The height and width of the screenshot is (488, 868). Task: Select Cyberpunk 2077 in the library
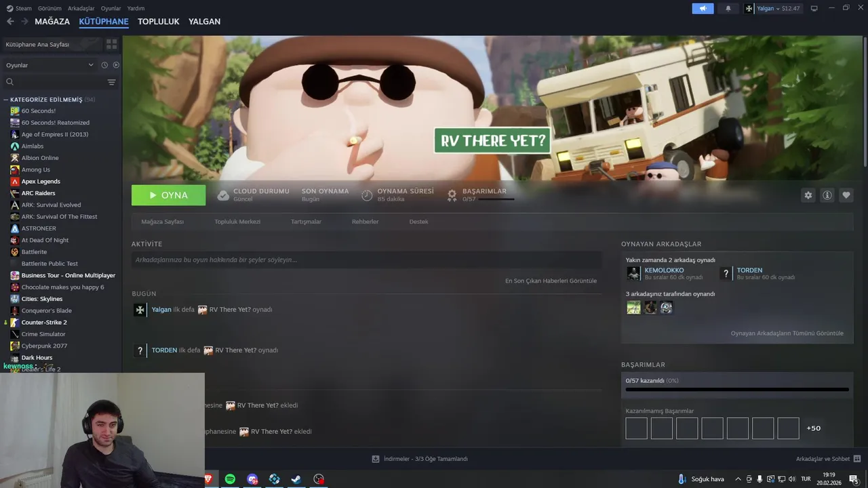coord(44,346)
